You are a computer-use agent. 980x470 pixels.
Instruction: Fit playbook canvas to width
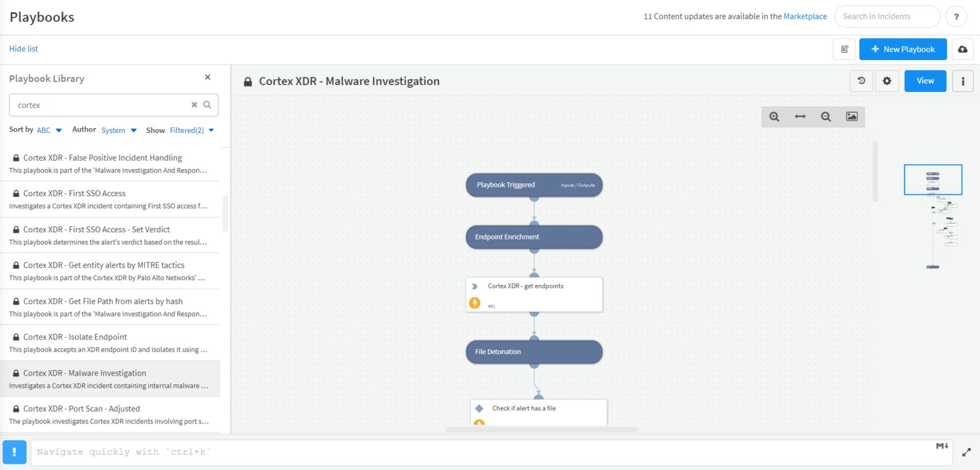pos(800,116)
